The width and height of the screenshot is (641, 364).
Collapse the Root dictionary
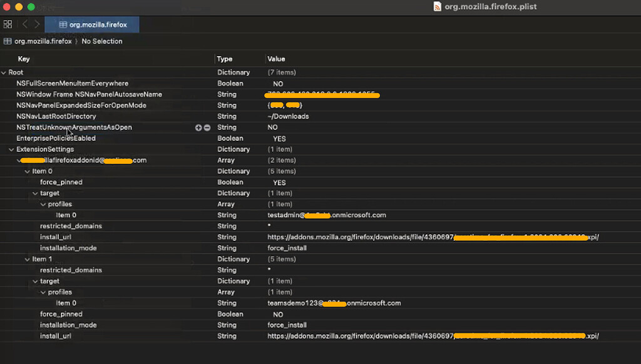(x=4, y=72)
